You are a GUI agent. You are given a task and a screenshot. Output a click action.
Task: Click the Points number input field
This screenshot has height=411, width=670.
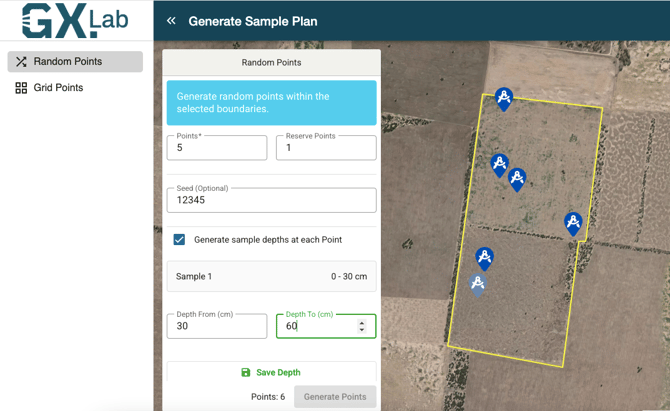pos(217,148)
